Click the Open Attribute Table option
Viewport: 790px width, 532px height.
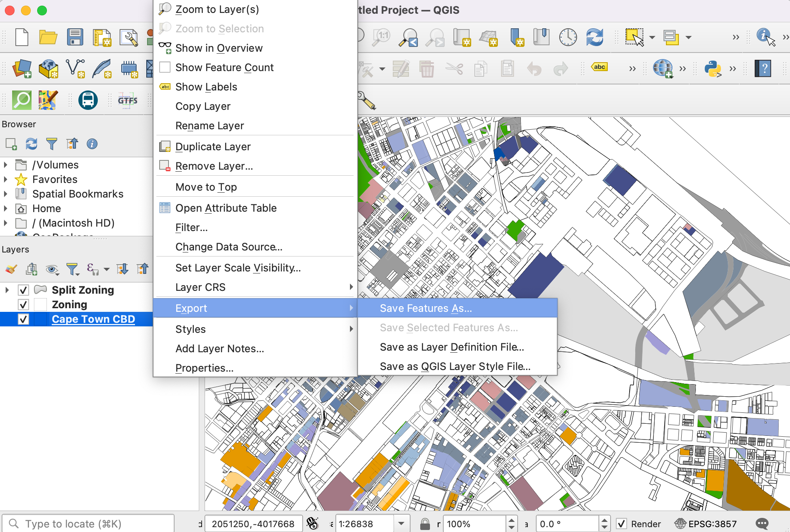point(226,207)
